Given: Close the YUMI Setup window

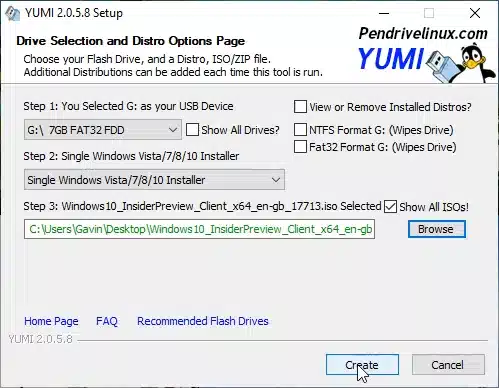Looking at the screenshot, I should tap(475, 13).
